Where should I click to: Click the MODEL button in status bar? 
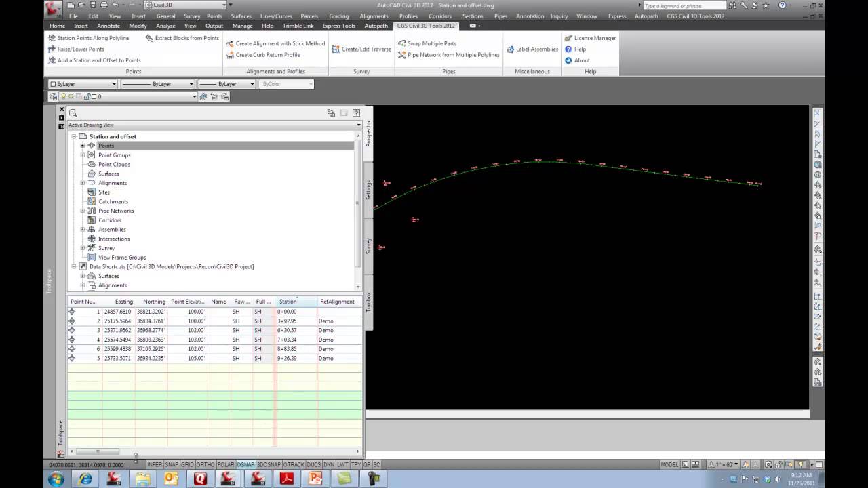[x=669, y=464]
